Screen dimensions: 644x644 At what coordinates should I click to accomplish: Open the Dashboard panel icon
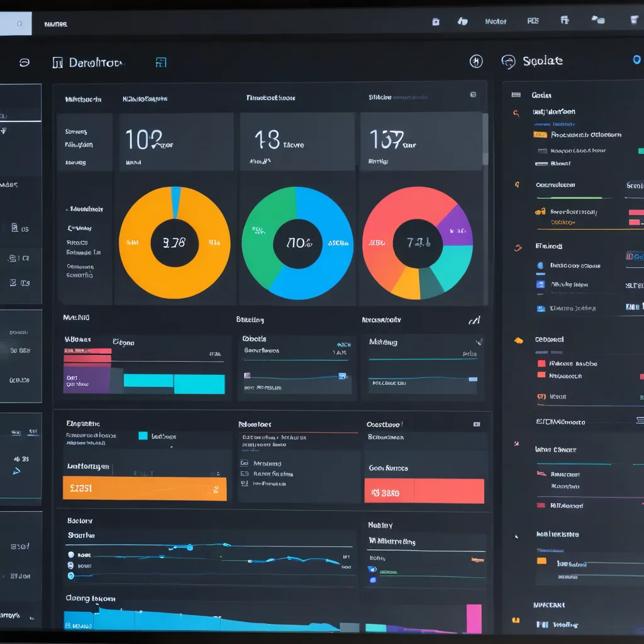click(58, 62)
